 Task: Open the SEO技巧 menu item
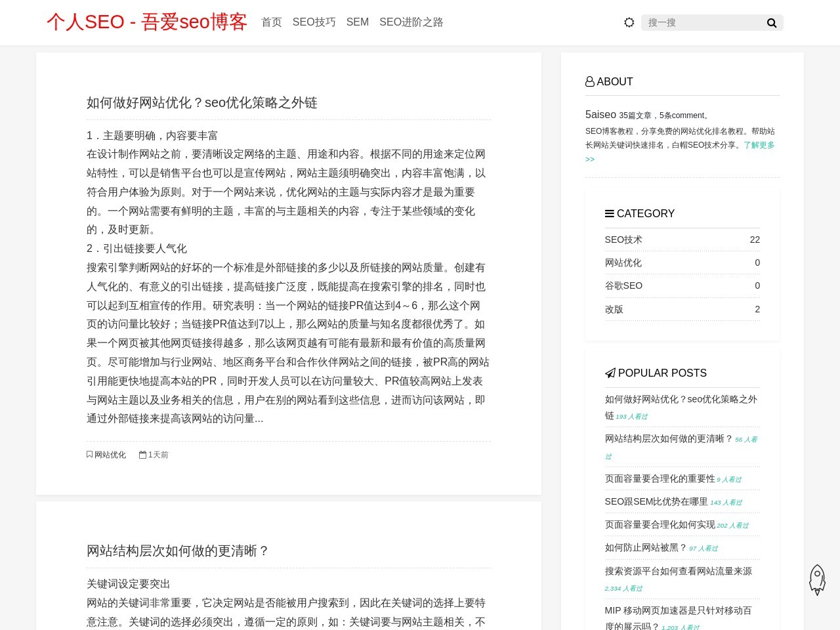314,22
